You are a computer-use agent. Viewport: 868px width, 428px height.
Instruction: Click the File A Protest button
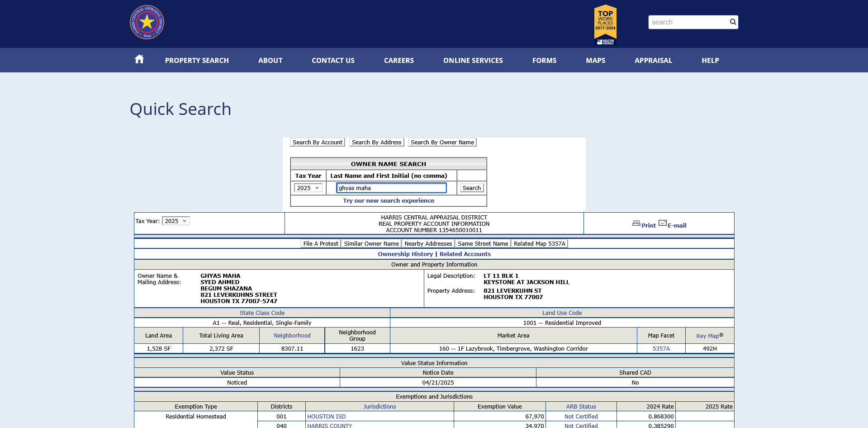click(321, 243)
